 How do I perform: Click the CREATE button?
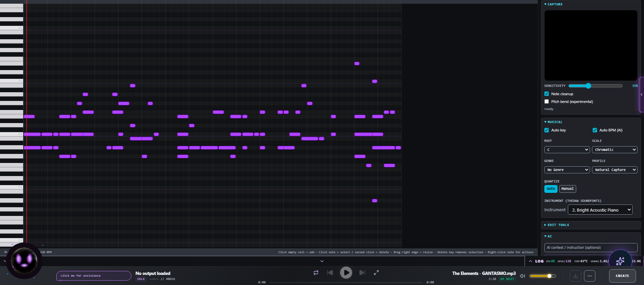[623, 276]
